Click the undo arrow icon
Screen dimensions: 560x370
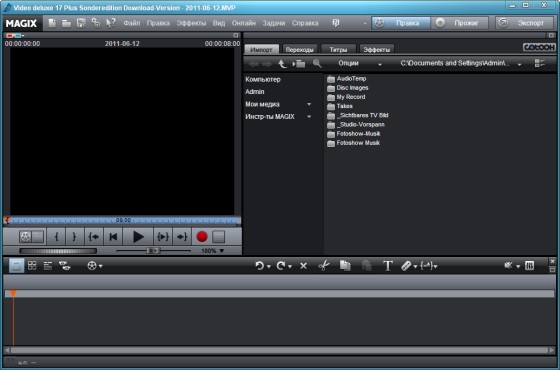tap(260, 265)
